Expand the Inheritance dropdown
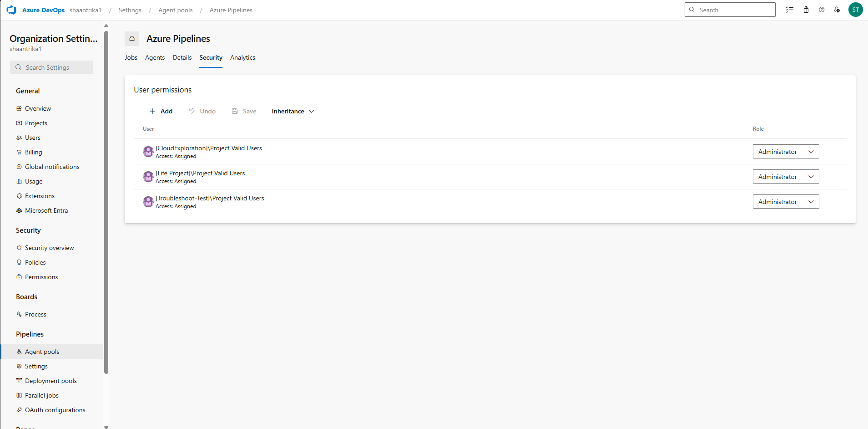 293,111
